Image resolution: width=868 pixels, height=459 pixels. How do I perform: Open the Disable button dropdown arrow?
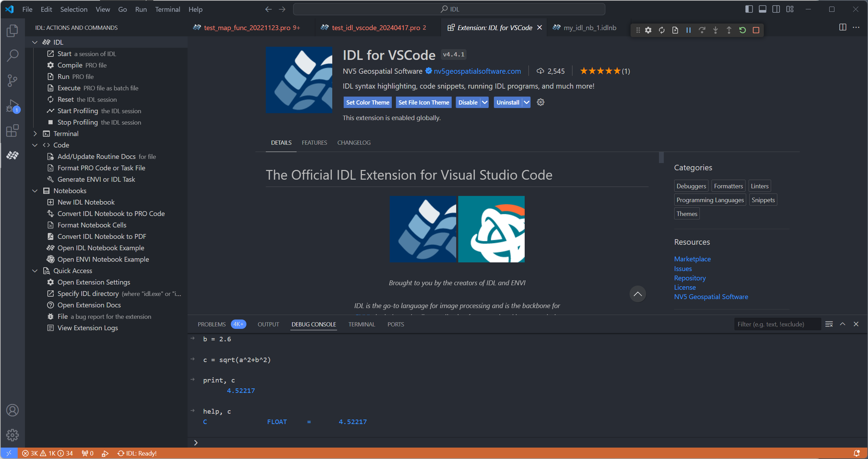485,102
